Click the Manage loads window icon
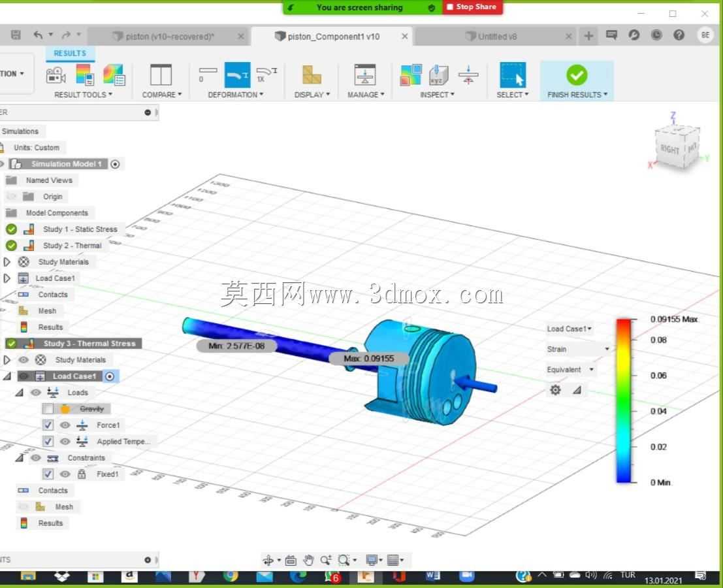 (364, 74)
